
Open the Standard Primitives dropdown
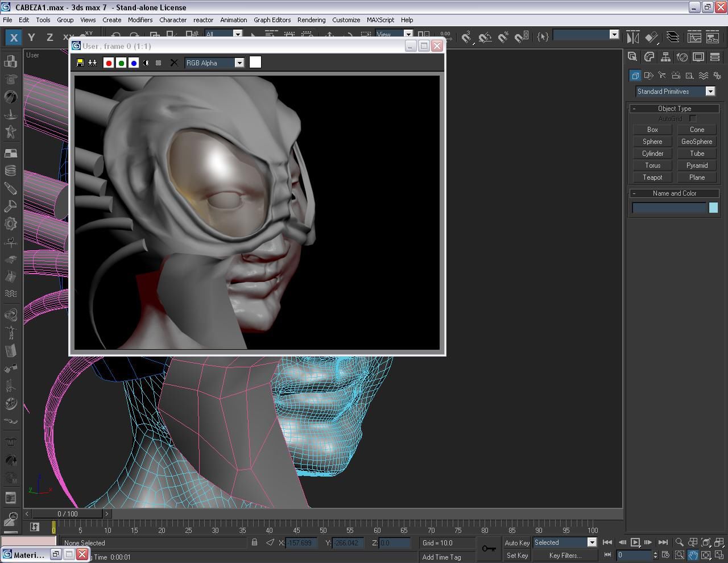[710, 92]
